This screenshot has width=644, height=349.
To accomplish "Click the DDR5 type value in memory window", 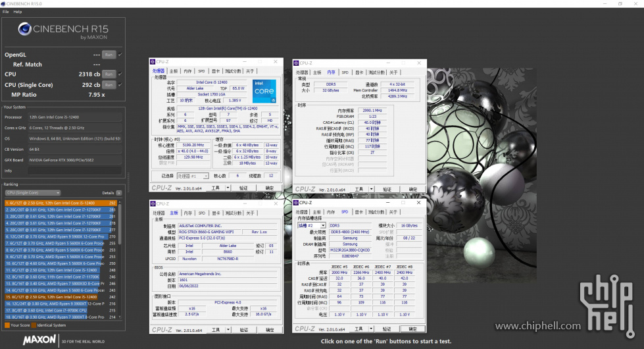I will [x=331, y=84].
